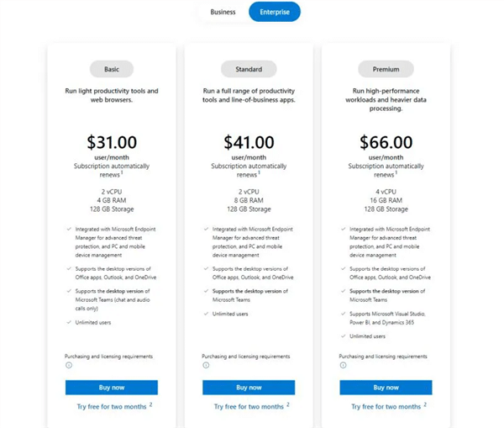Click the $66.00 Premium price
Viewport: 504px width, 428px height.
coord(386,142)
